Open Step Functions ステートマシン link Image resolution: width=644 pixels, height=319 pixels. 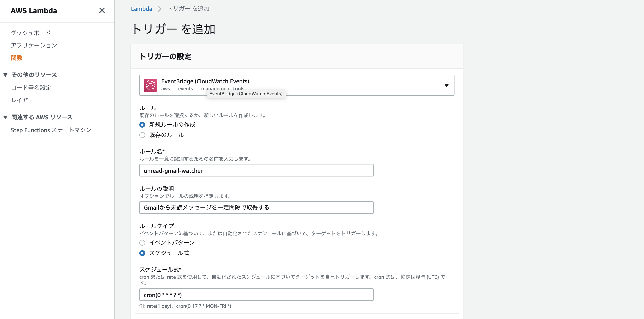click(51, 130)
